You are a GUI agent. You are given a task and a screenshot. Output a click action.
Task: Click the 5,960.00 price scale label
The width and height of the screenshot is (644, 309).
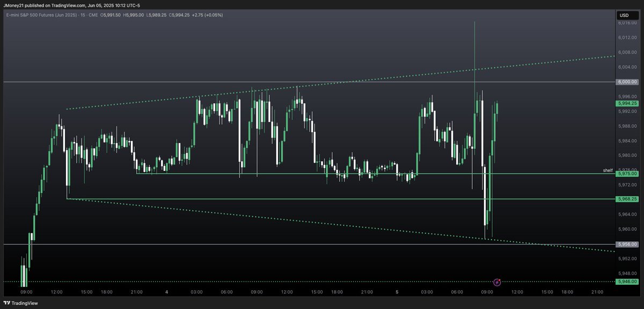pos(626,229)
